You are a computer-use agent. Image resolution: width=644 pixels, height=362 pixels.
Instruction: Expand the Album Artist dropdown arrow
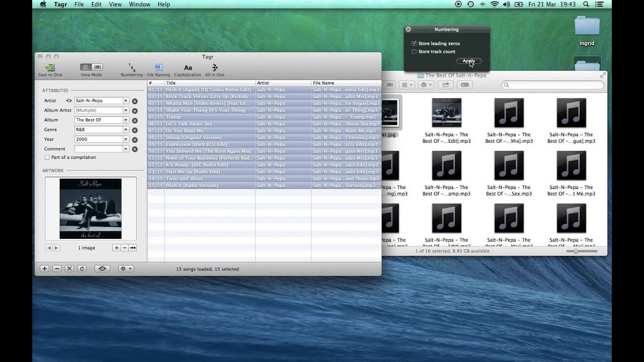pos(126,110)
